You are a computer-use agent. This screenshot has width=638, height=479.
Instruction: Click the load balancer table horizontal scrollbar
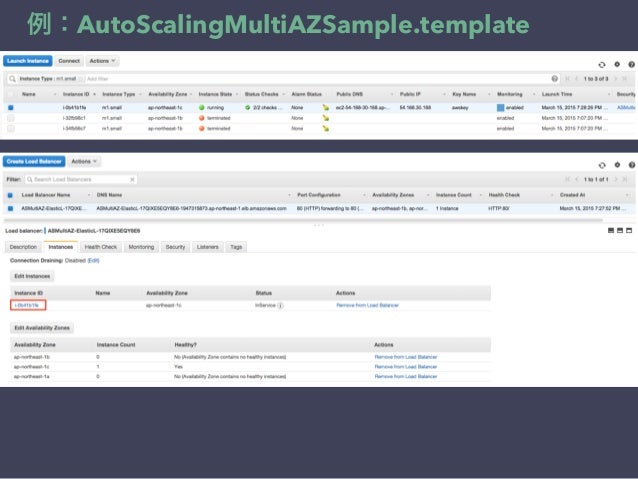(x=303, y=220)
